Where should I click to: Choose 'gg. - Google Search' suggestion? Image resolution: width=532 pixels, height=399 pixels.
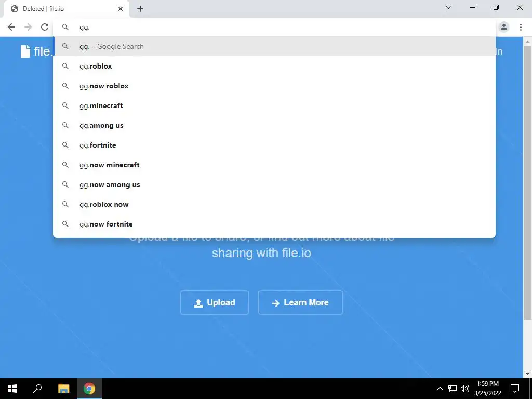(274, 46)
